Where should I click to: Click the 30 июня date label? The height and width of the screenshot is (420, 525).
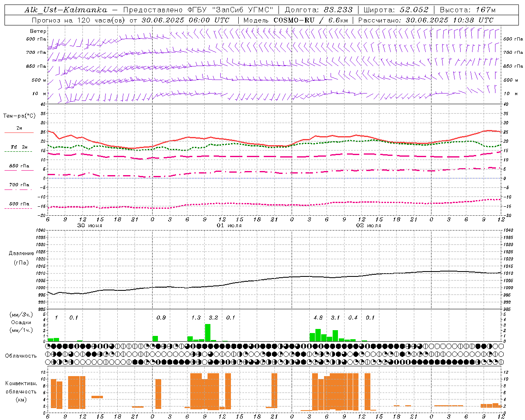coord(90,226)
